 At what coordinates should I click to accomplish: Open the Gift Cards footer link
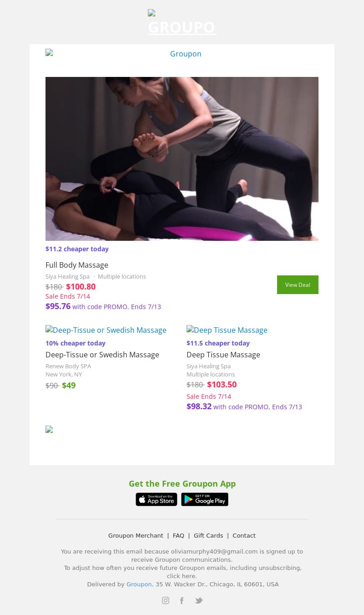(x=208, y=535)
